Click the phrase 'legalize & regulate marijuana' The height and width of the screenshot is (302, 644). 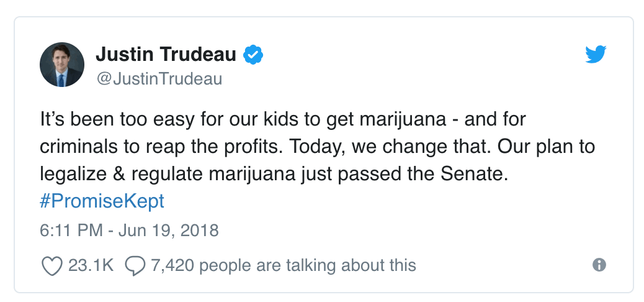pyautogui.click(x=168, y=175)
